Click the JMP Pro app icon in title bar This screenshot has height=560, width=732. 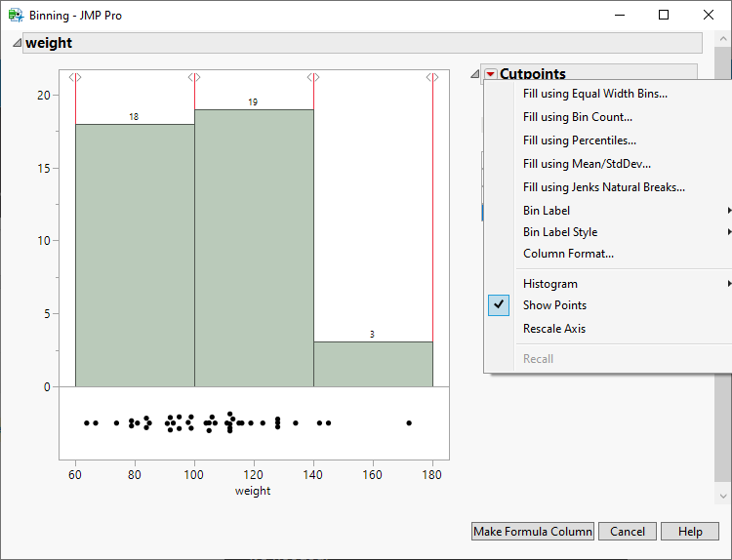(16, 15)
